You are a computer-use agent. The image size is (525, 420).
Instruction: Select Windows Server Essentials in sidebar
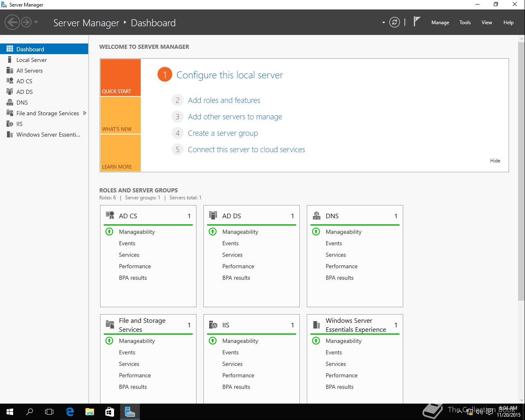click(44, 135)
